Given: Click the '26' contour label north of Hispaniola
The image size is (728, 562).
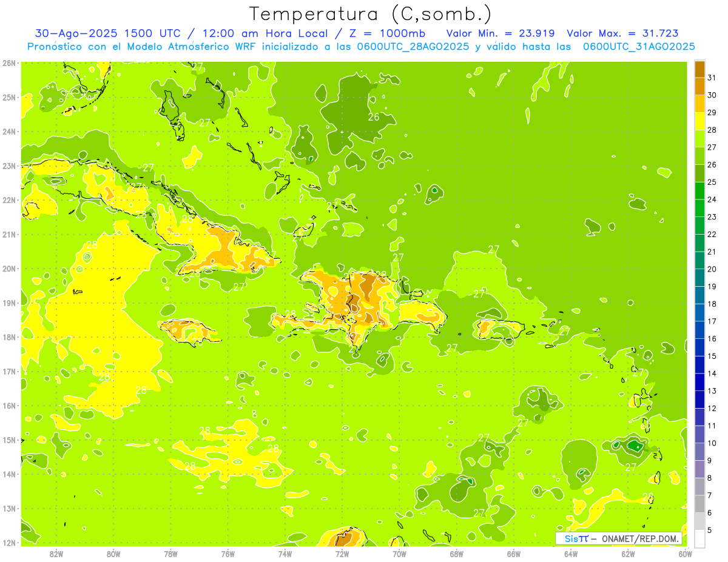Looking at the screenshot, I should 374,117.
